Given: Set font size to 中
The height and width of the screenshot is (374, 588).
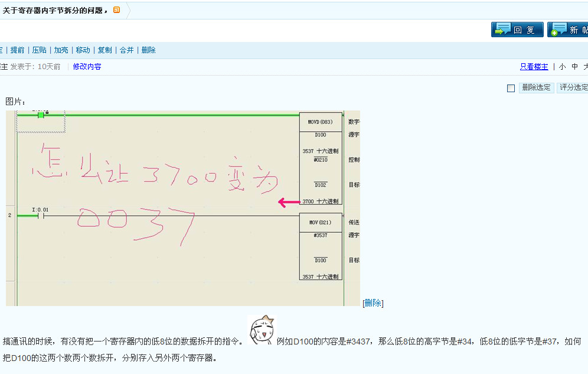Looking at the screenshot, I should tap(574, 67).
